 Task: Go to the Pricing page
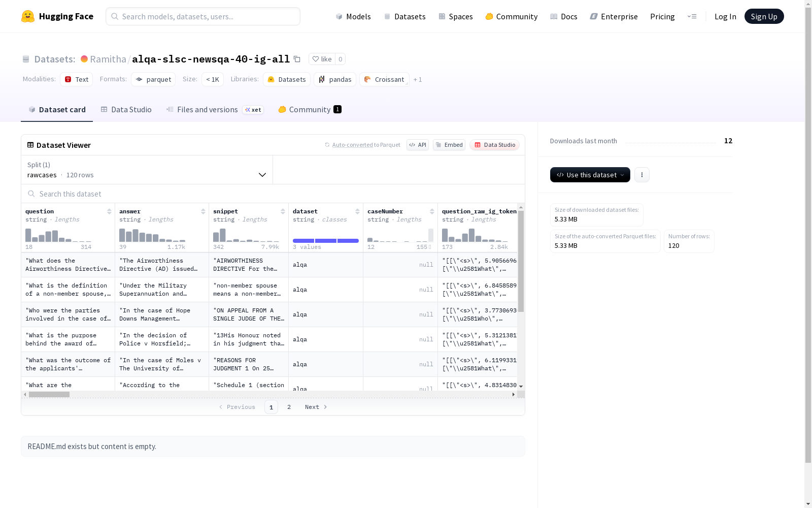coord(662,17)
